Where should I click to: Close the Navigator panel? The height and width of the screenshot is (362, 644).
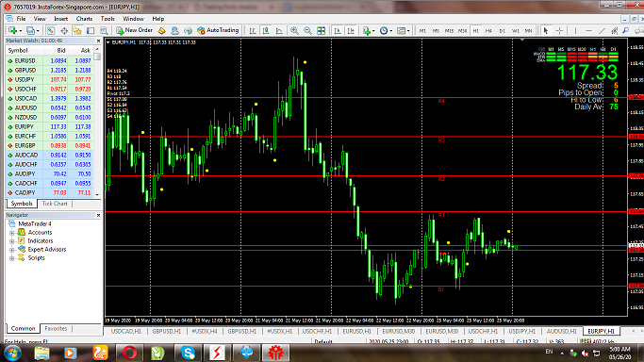[x=98, y=216]
